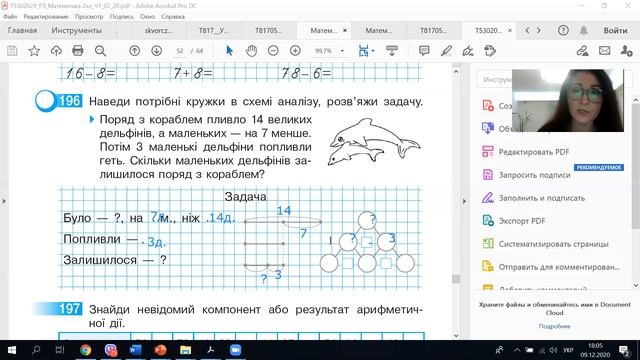Zoom out with the minus icon
640x360 pixels.
(273, 51)
